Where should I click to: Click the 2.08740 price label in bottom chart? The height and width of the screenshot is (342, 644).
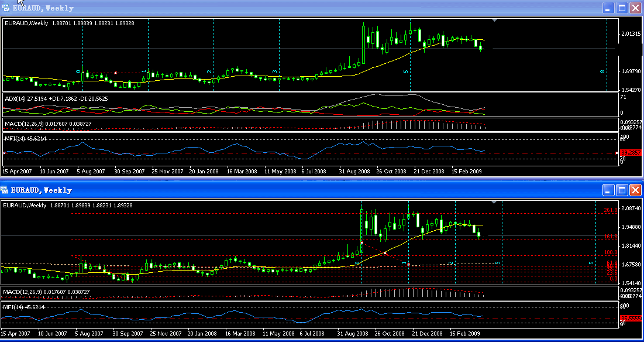(632, 208)
